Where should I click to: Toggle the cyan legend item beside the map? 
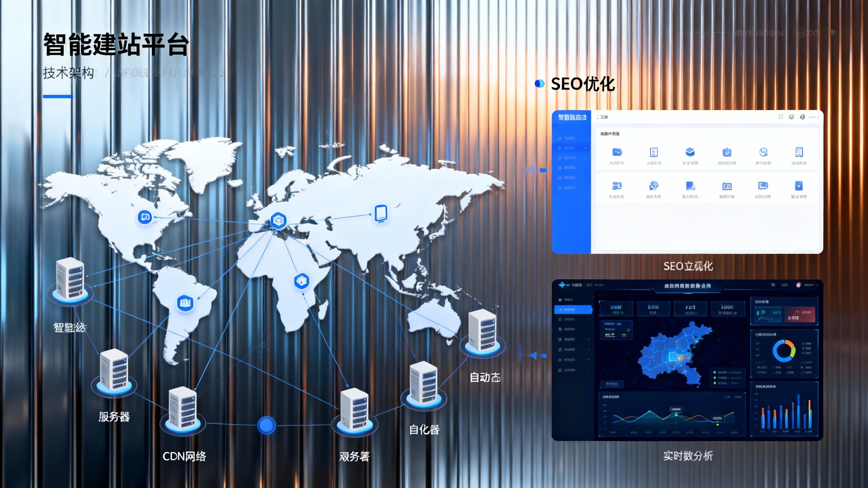(x=715, y=372)
